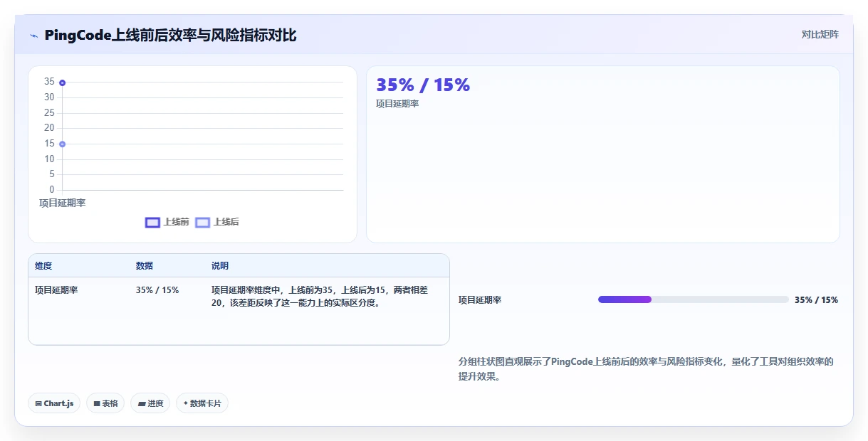Toggle the 上线前 legend swatch
Image resolution: width=868 pixels, height=441 pixels.
click(x=152, y=222)
